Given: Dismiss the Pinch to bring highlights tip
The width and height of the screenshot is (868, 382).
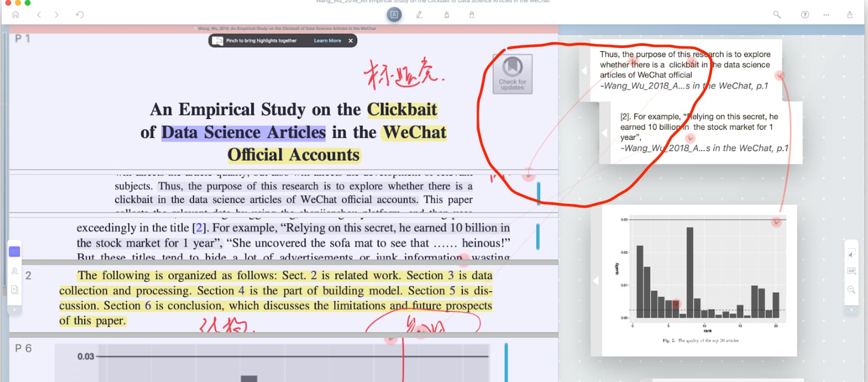Looking at the screenshot, I should 350,41.
